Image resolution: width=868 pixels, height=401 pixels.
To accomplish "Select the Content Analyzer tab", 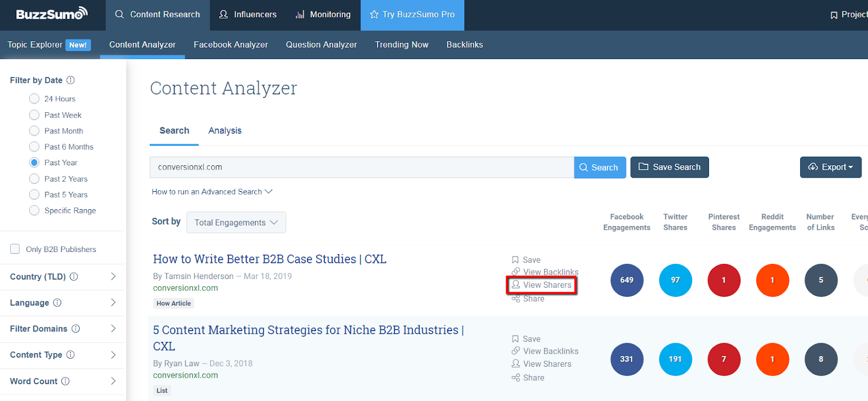I will coord(142,44).
